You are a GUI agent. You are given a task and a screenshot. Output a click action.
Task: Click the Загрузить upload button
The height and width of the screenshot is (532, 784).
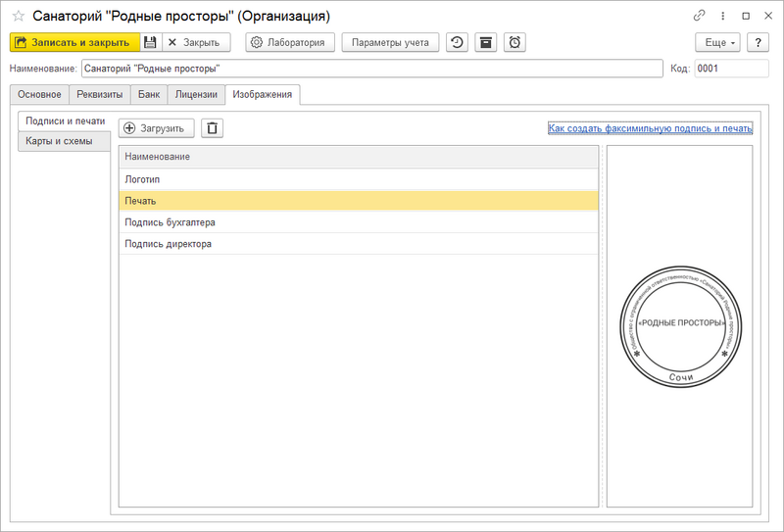coord(157,128)
